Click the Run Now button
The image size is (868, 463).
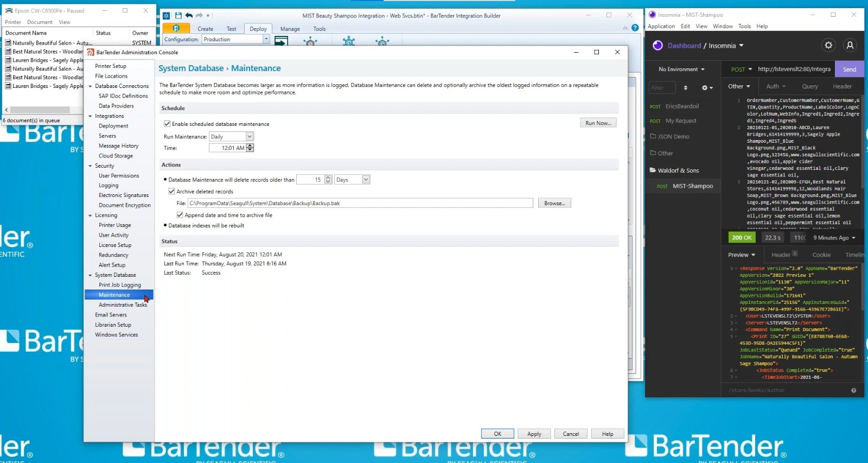(x=598, y=123)
